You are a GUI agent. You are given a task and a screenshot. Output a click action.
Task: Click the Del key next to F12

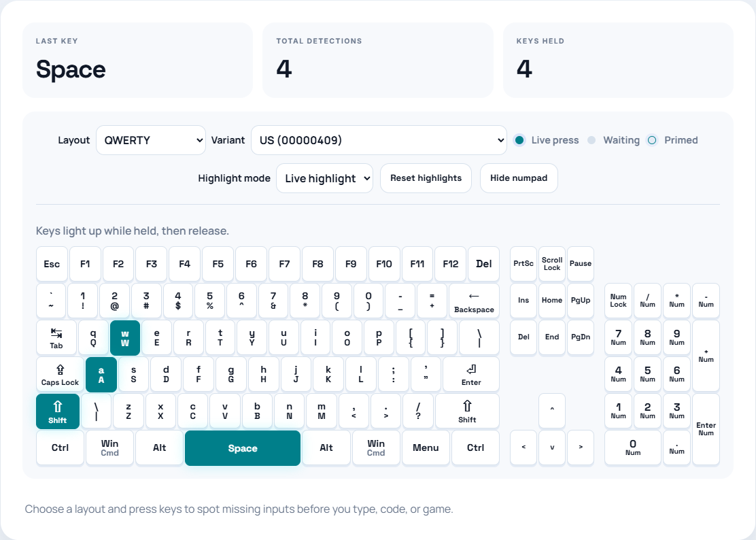(x=483, y=264)
